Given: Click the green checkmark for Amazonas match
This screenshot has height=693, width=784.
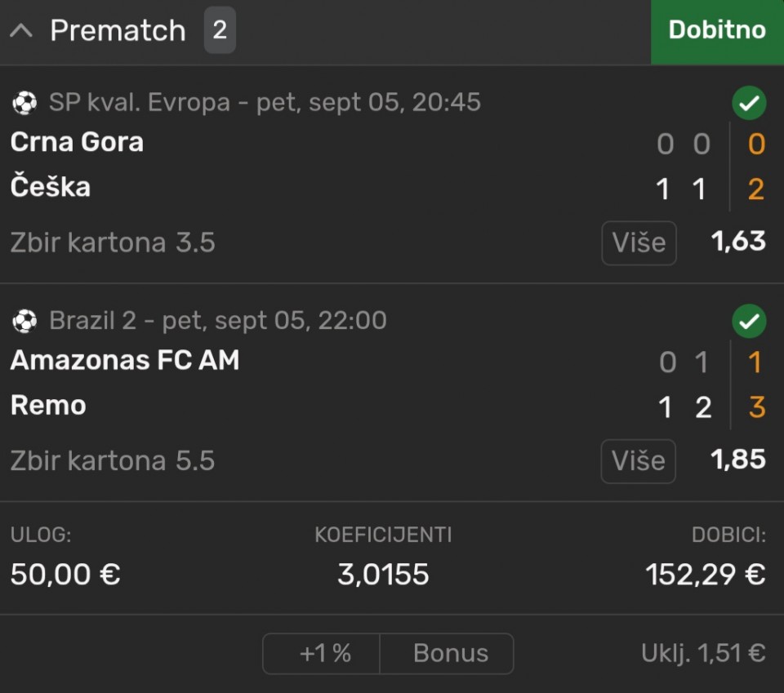Looking at the screenshot, I should click(x=749, y=322).
